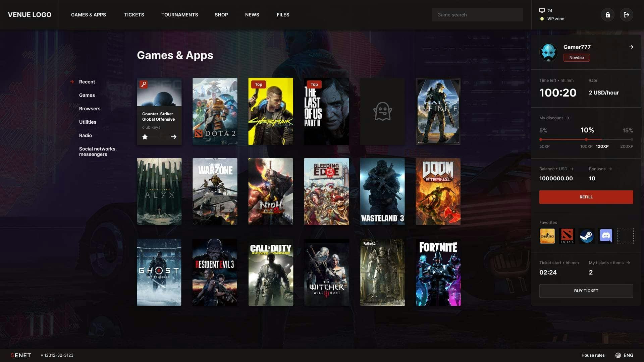Click the REFILL balance button
Screen dimensions: 644x362
(x=586, y=197)
